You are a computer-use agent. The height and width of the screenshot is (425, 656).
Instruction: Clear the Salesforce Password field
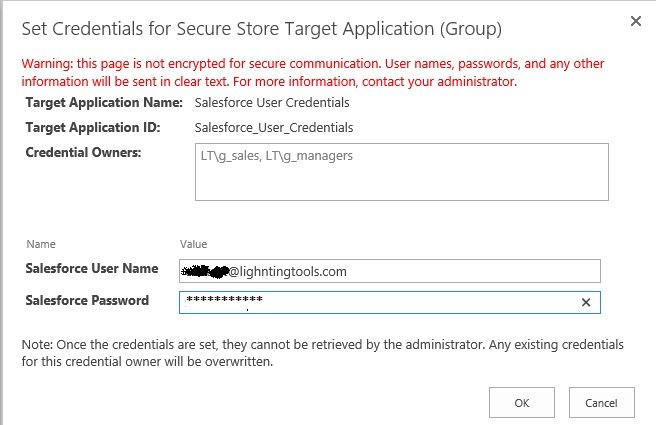586,302
